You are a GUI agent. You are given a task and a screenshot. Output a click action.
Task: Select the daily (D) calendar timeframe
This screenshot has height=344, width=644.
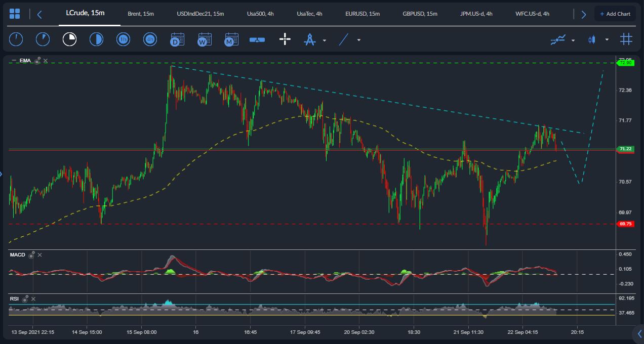177,39
